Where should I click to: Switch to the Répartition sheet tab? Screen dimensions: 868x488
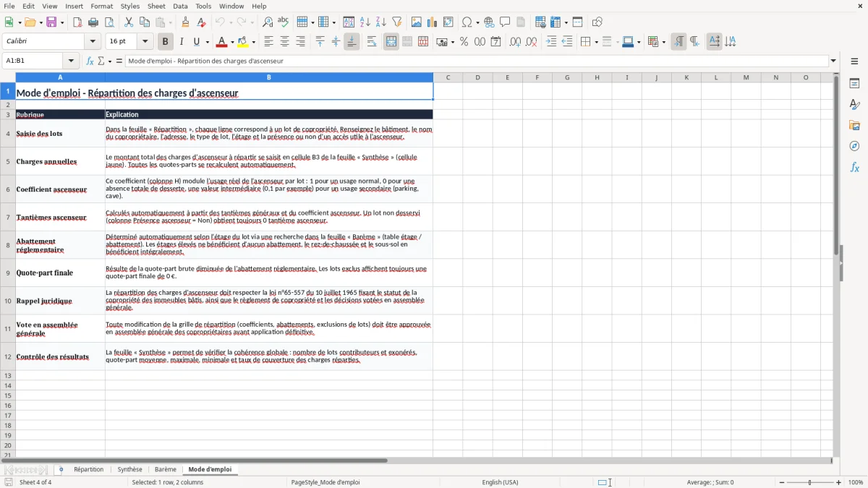click(x=88, y=469)
